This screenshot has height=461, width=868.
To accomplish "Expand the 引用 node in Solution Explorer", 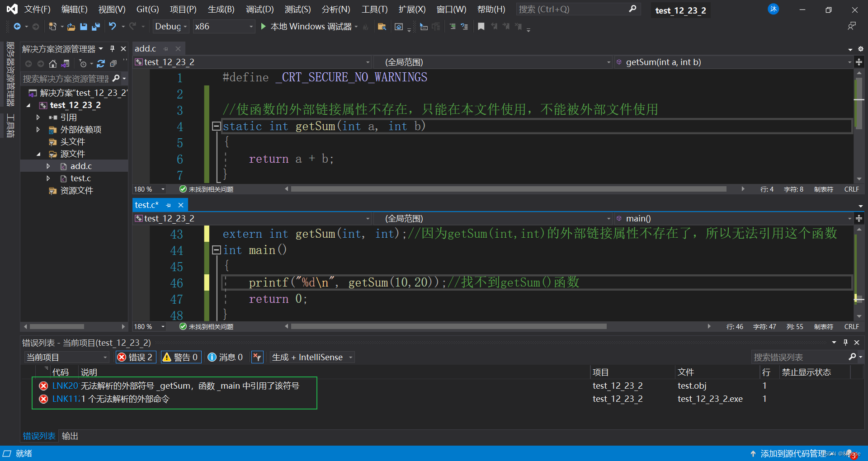I will tap(38, 118).
